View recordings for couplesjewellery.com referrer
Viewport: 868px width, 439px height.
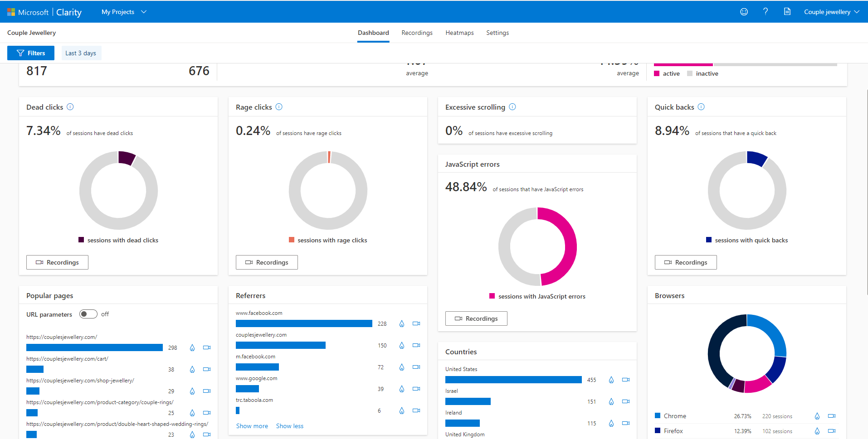click(416, 345)
